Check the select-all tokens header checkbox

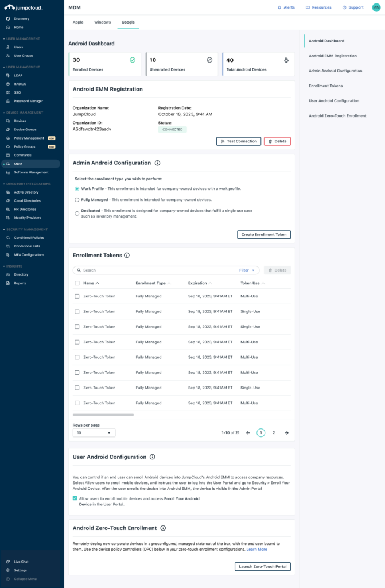(77, 283)
